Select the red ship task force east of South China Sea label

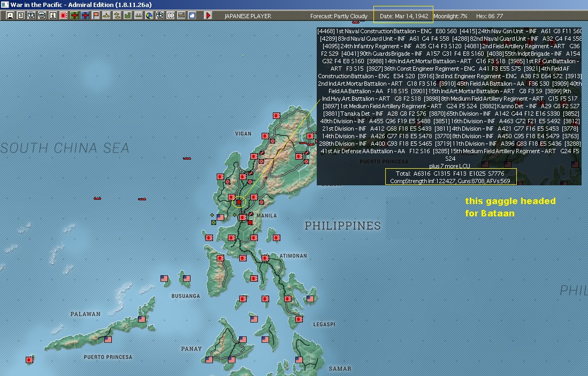click(x=187, y=159)
